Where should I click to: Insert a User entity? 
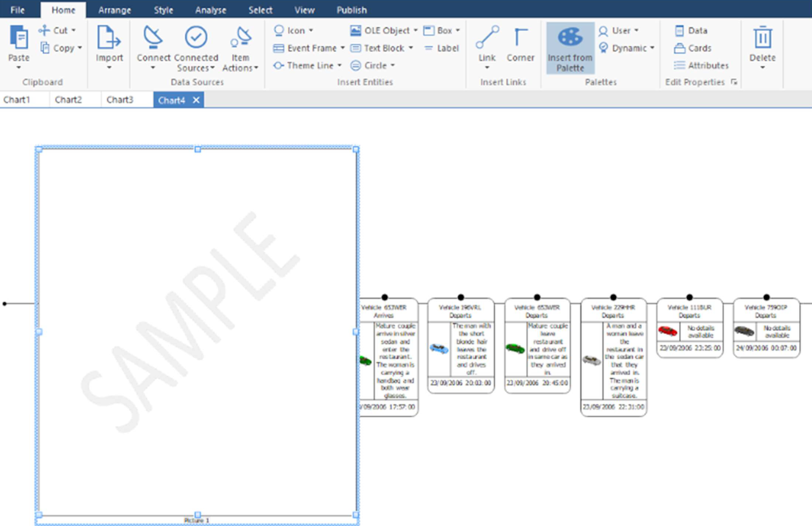point(617,30)
